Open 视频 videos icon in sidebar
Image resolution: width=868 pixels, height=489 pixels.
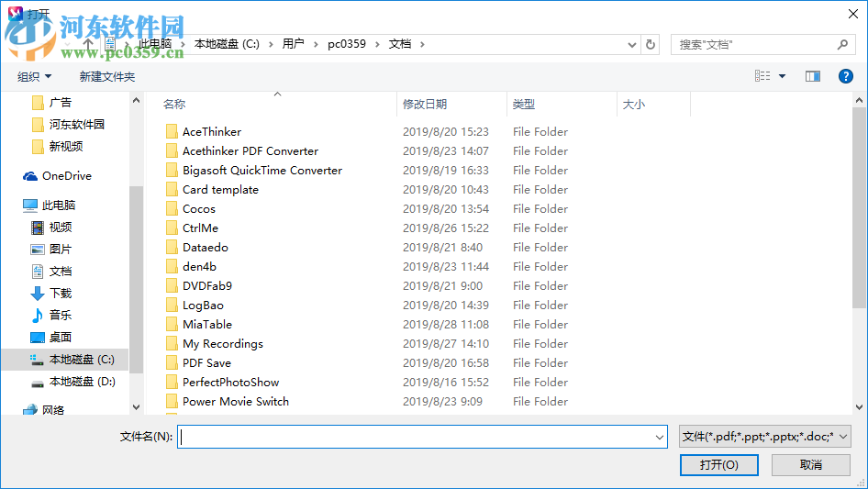37,228
